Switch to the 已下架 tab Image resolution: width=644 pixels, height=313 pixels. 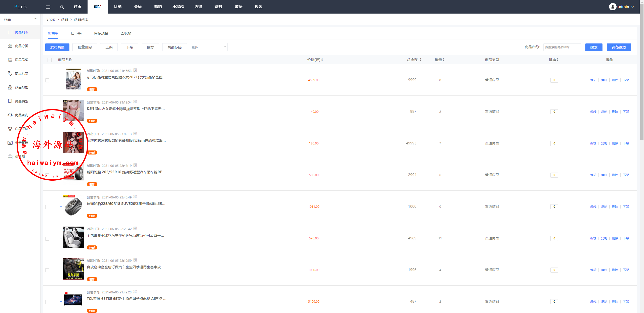point(76,33)
